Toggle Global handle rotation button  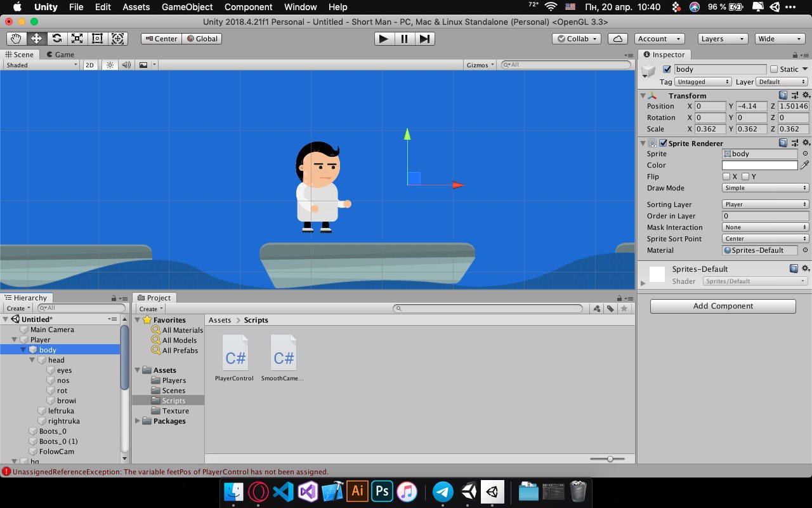[x=202, y=39]
